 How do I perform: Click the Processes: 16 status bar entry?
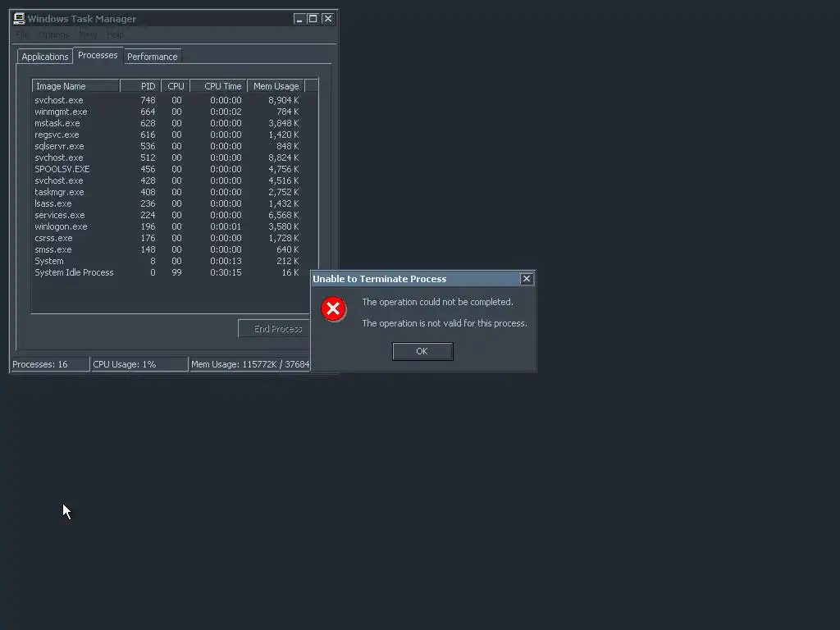pyautogui.click(x=50, y=364)
